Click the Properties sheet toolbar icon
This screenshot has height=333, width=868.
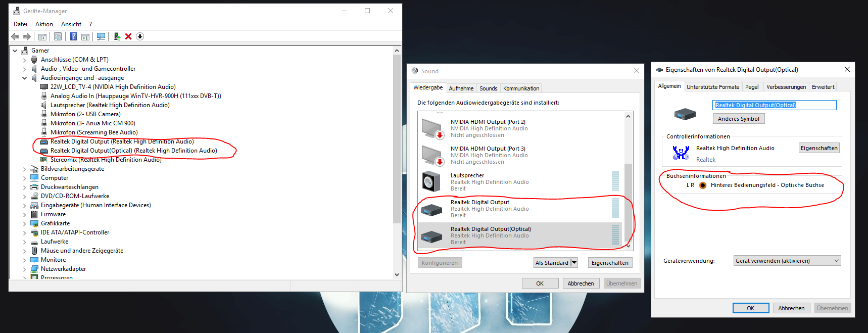pyautogui.click(x=58, y=36)
